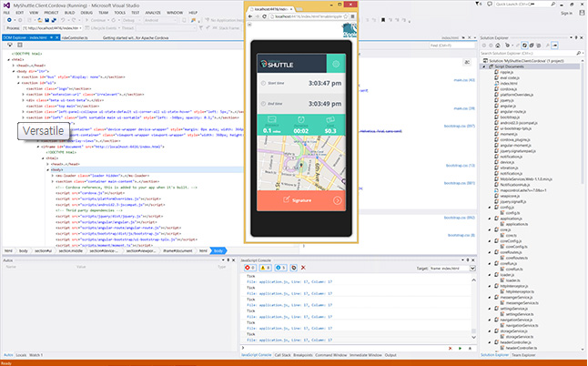Click the browser back arrow in emulator window
This screenshot has width=588, height=366.
[250, 16]
